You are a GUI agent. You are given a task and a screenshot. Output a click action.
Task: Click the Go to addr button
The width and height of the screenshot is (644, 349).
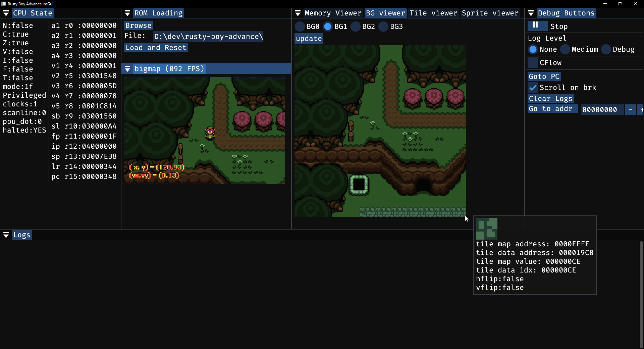[x=553, y=109]
